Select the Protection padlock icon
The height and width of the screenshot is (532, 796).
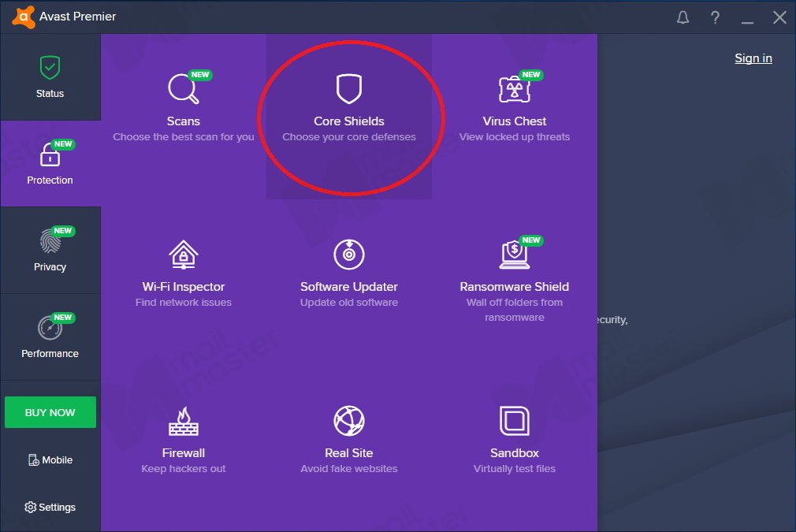[x=50, y=154]
